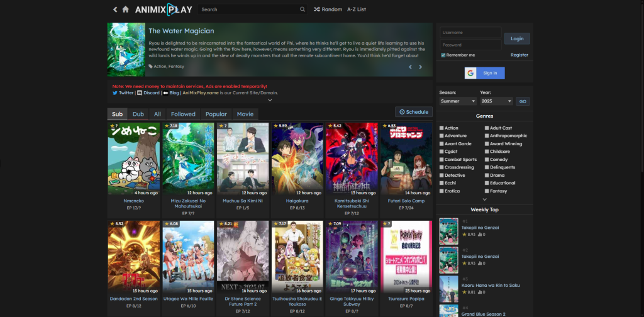Image resolution: width=644 pixels, height=317 pixels.
Task: Open the Nmeneko poster thumbnail
Action: (134, 158)
